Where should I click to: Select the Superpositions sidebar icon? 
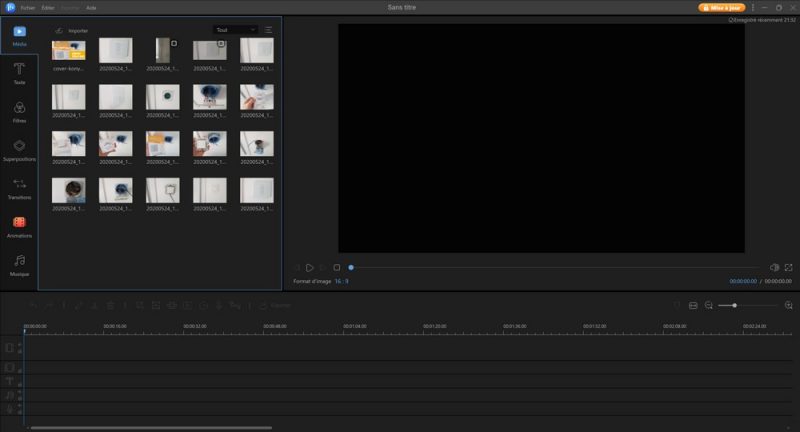(x=19, y=149)
